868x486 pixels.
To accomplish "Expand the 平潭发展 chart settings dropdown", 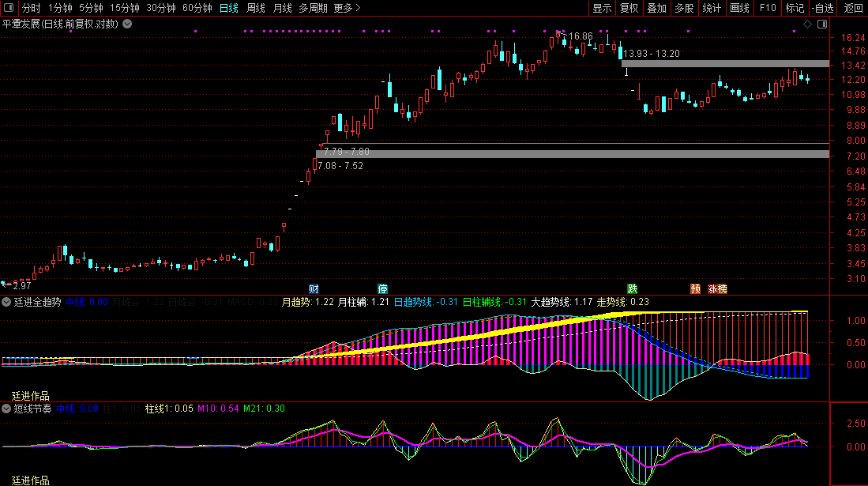I will pyautogui.click(x=127, y=24).
